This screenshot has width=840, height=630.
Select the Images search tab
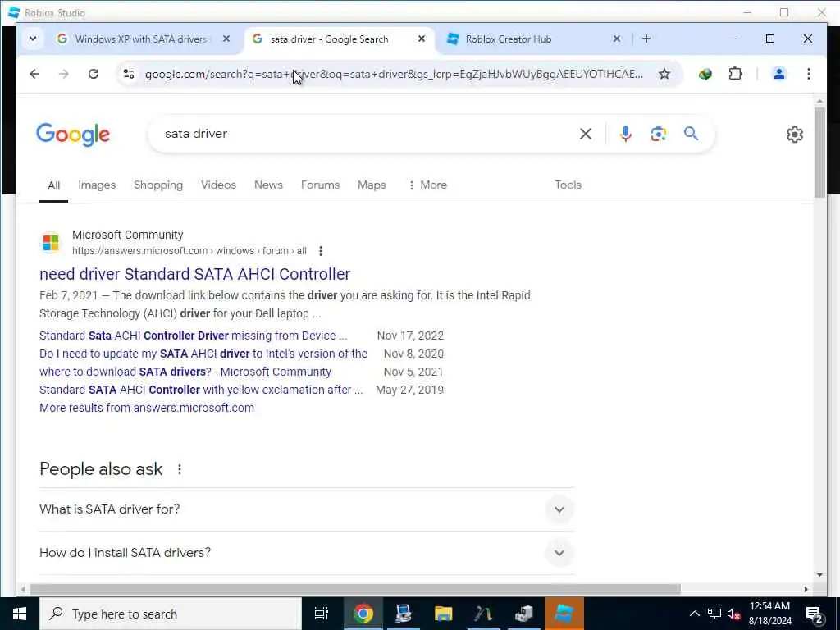point(97,185)
